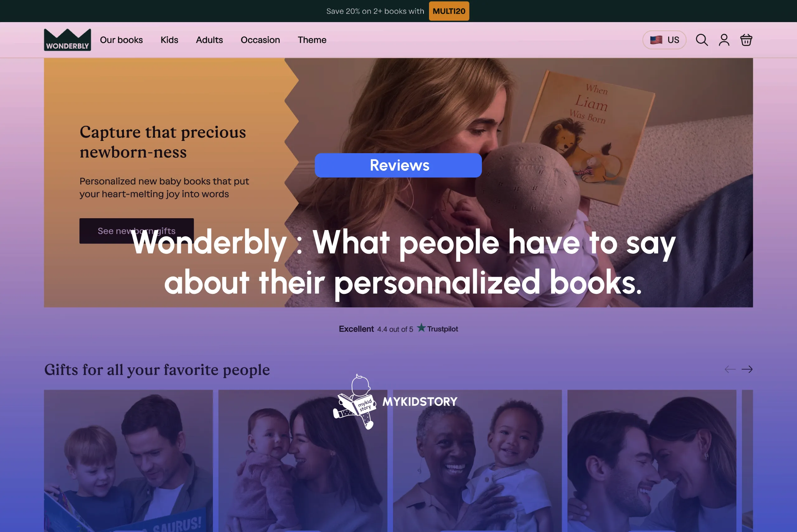Select the couple touching foreheads card

click(x=652, y=461)
